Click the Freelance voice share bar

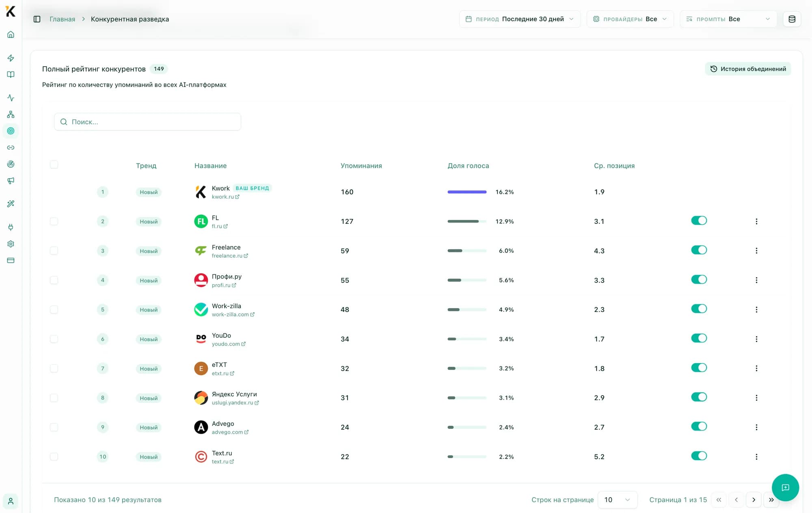point(467,251)
